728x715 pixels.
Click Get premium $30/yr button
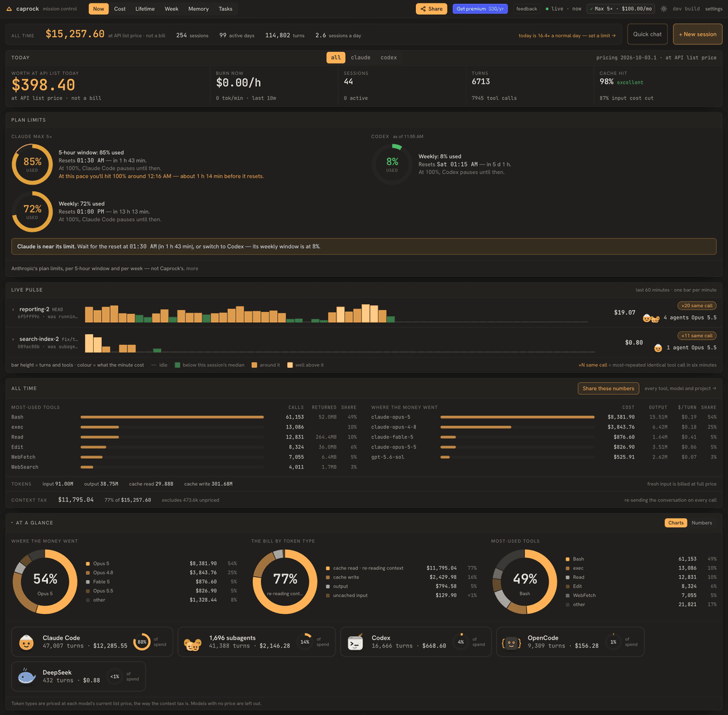click(x=480, y=9)
